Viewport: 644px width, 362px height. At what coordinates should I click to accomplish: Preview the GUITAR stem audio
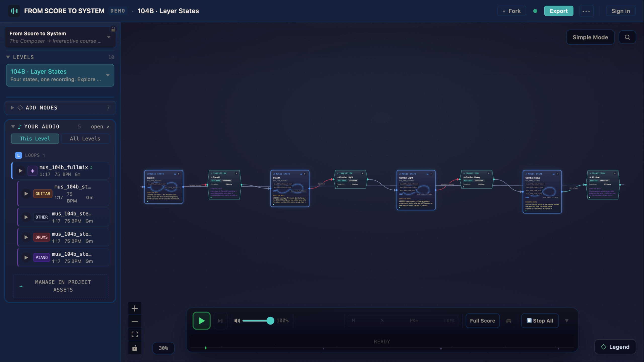point(26,194)
